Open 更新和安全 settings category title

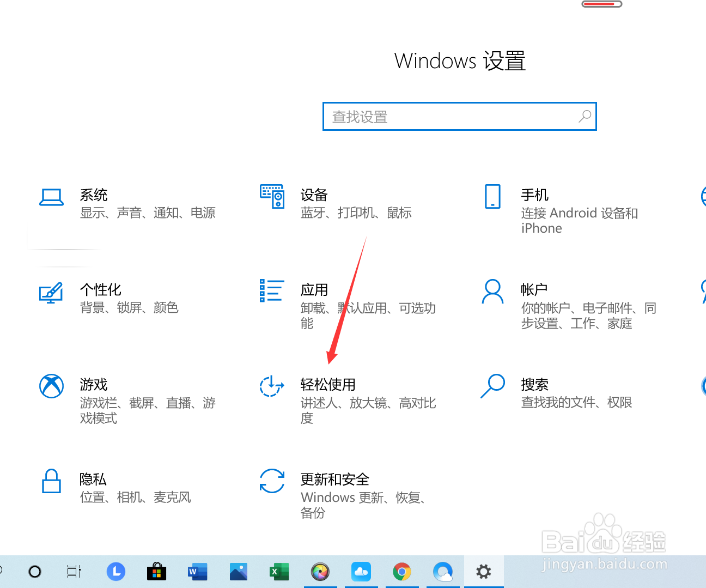click(335, 479)
